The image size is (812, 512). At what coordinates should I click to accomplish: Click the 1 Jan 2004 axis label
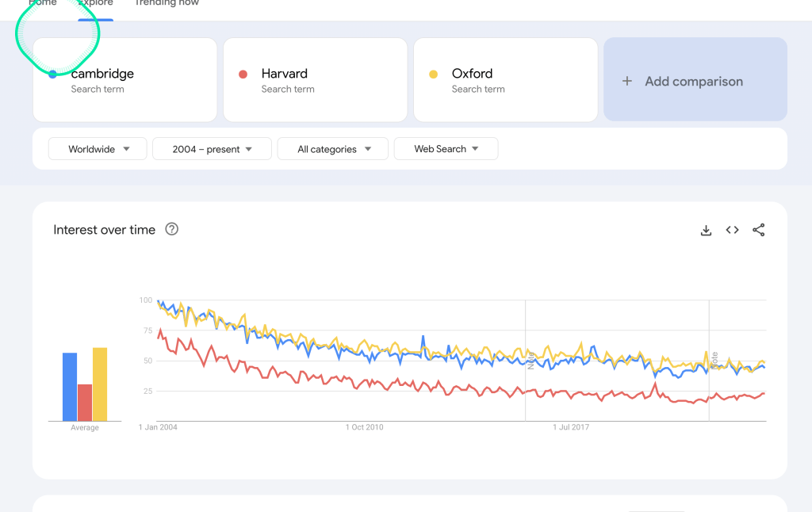pyautogui.click(x=158, y=427)
